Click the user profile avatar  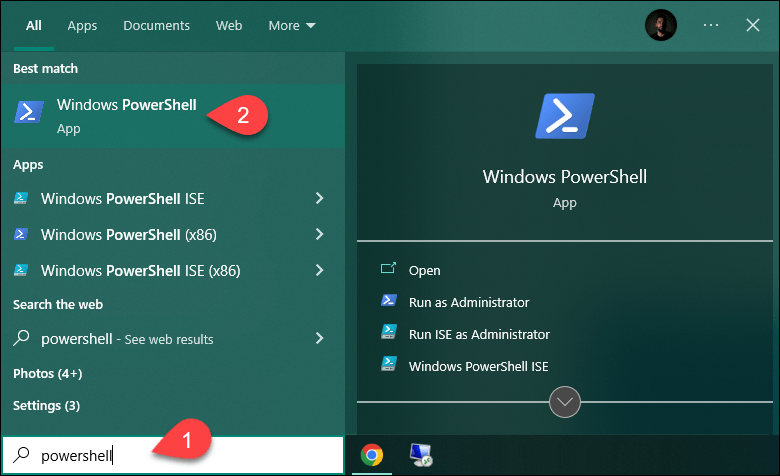[x=661, y=25]
